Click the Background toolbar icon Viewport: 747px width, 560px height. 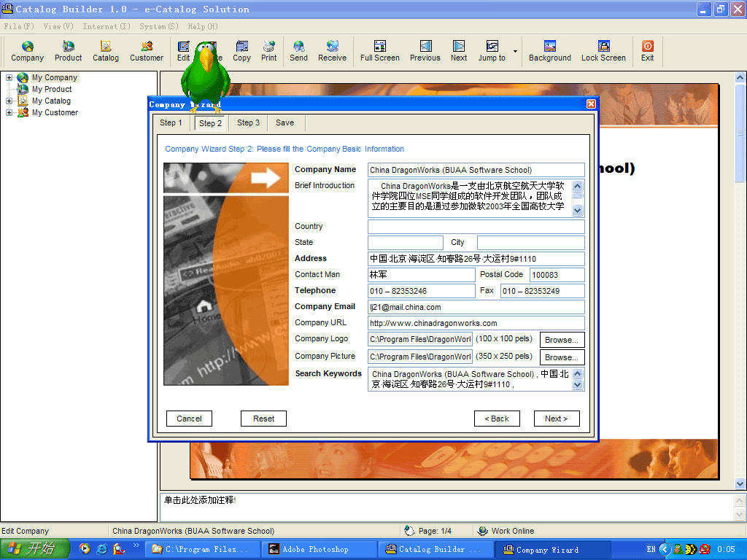click(550, 51)
